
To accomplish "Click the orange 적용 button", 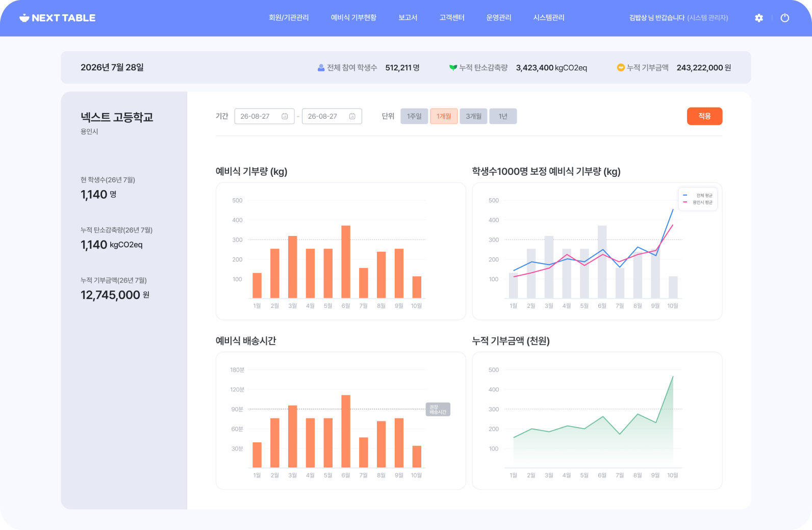I will [x=704, y=116].
